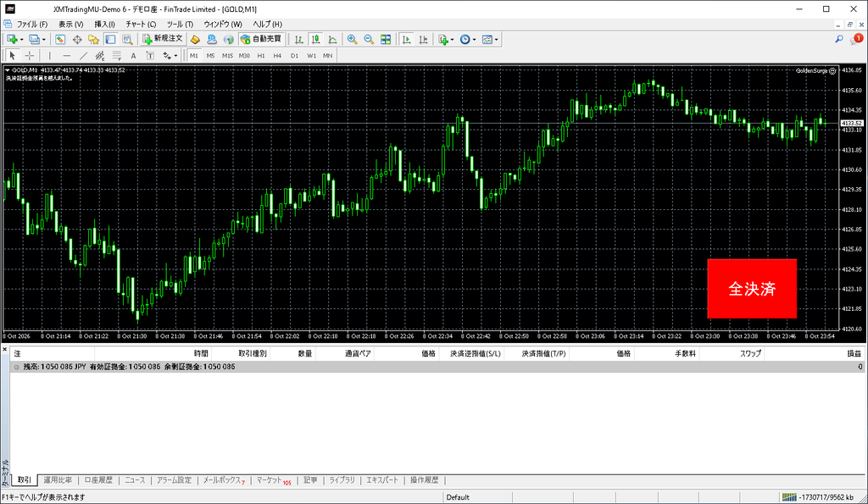Toggle chart auto scroll
Image resolution: width=868 pixels, height=504 pixels.
pyautogui.click(x=406, y=39)
